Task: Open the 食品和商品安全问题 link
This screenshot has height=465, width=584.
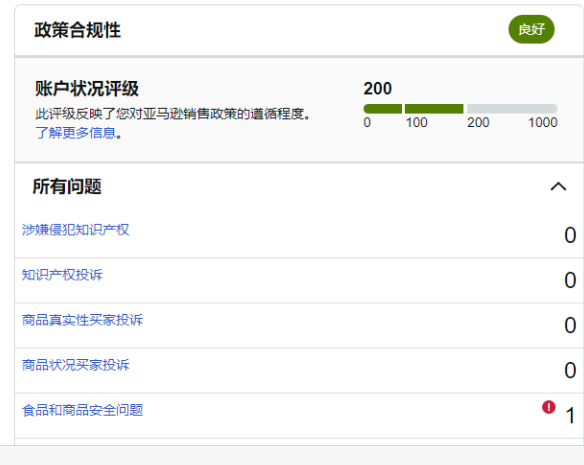Action: pos(82,410)
